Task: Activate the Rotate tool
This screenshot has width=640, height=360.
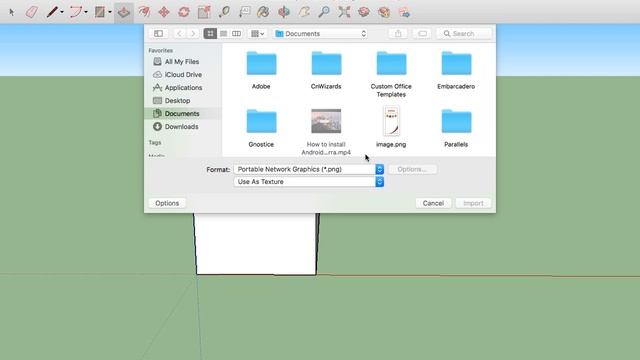Action: click(184, 12)
